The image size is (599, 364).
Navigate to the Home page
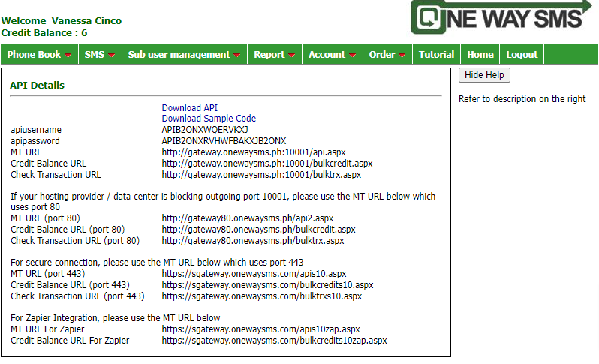(480, 55)
